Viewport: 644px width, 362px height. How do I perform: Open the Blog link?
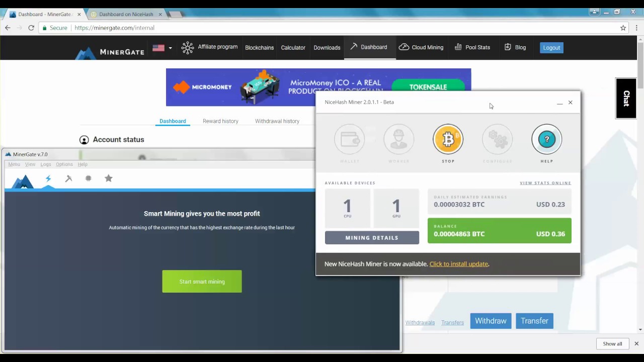point(515,47)
